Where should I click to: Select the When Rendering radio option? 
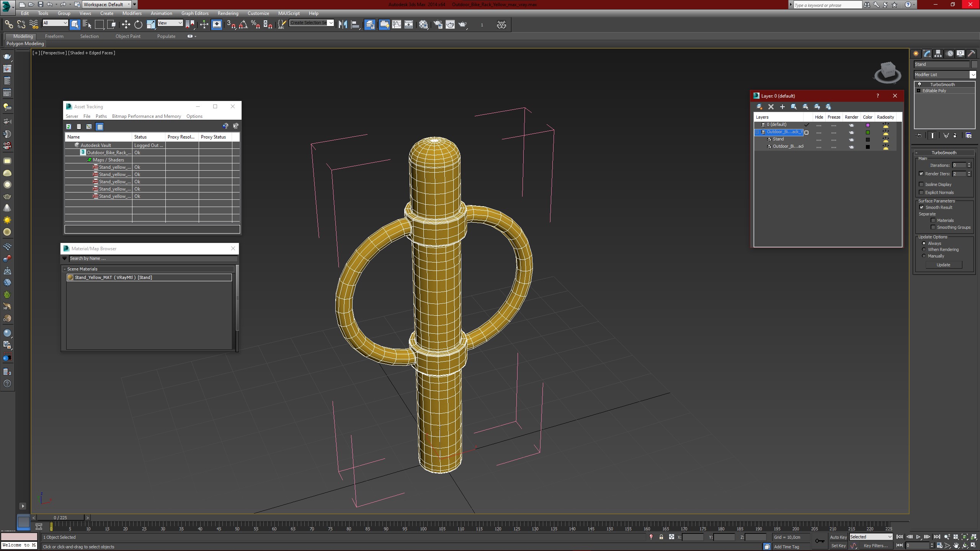[x=924, y=249]
